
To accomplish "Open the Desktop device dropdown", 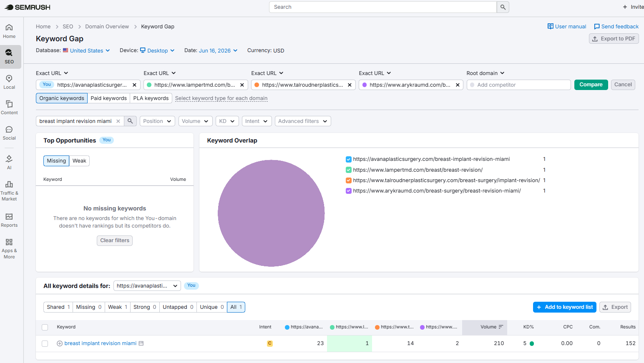I will tap(157, 51).
